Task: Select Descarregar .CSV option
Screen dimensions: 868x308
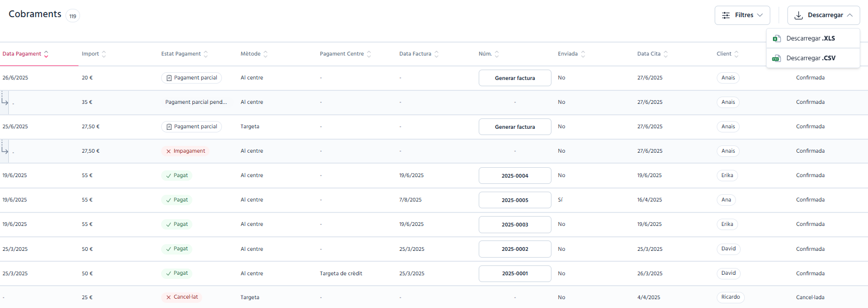Action: pyautogui.click(x=813, y=58)
